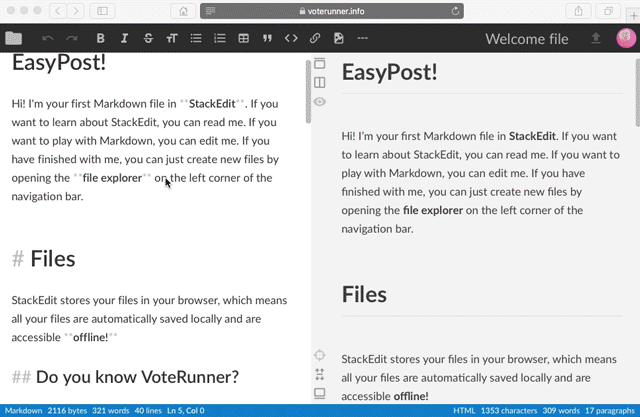Show Safari tab overview
Viewport: 640px width, 417px height.
click(x=608, y=11)
